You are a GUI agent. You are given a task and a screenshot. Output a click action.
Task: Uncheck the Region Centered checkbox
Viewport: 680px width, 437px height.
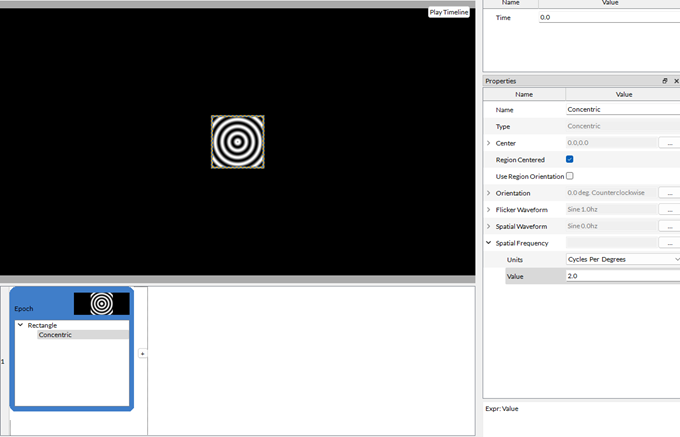point(570,159)
